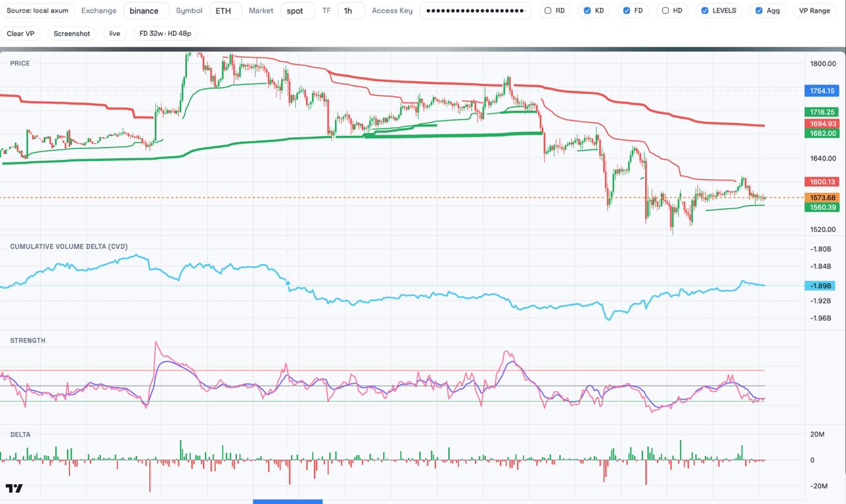846x504 pixels.
Task: Click the -1.80B CVD axis label
Action: 820,249
